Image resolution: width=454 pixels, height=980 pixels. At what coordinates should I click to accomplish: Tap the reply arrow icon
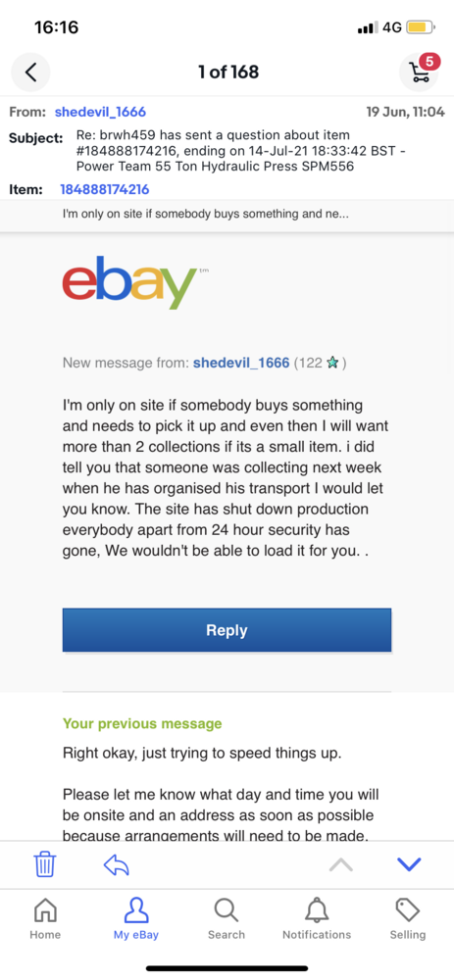click(117, 865)
